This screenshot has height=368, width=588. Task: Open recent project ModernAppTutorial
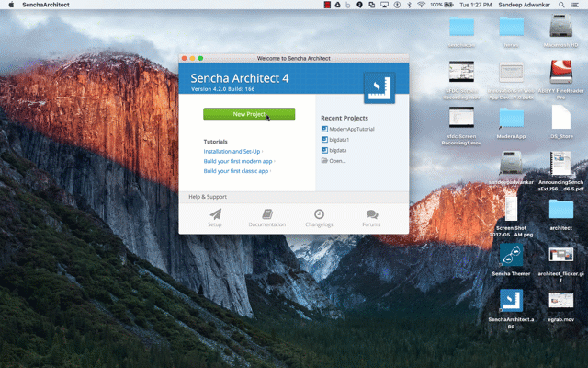(x=347, y=129)
